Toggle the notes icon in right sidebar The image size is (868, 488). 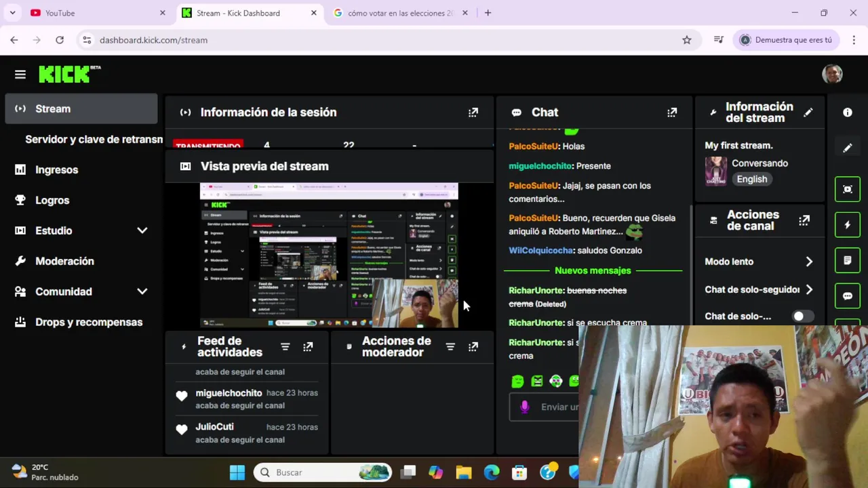848,260
